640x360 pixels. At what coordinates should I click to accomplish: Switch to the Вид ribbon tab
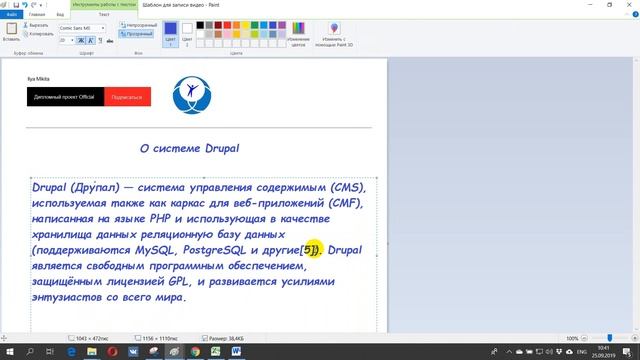[60, 15]
